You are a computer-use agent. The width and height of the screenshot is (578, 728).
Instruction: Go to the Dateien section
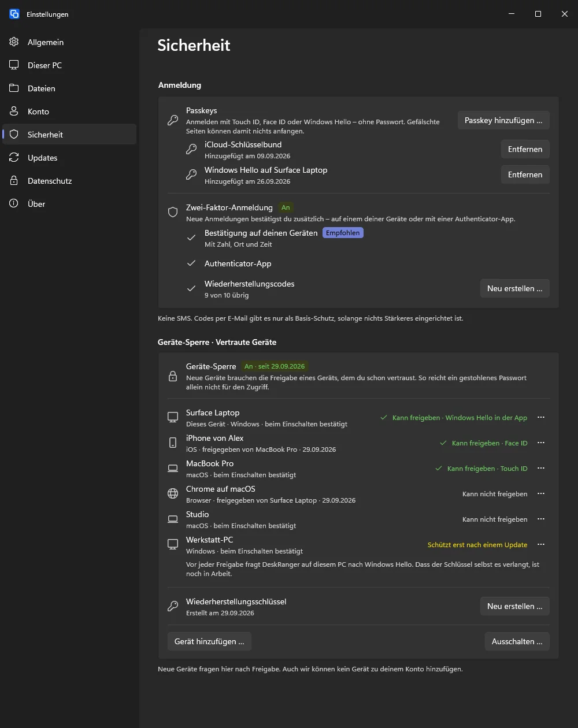point(69,88)
